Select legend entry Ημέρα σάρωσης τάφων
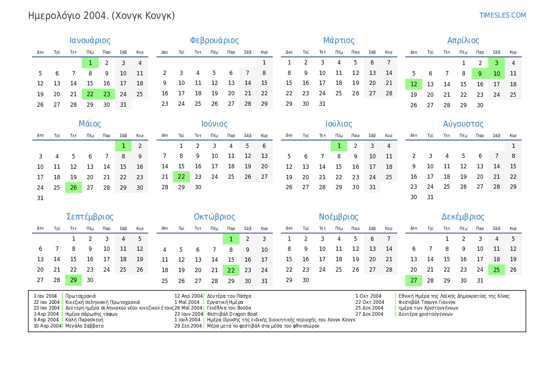This screenshot has width=554, height=392. (x=91, y=314)
